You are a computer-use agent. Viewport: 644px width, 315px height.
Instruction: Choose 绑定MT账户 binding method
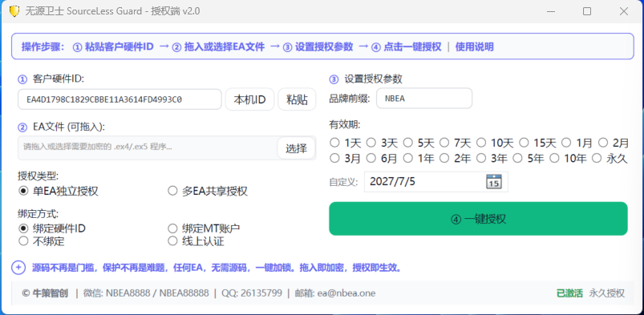coord(205,228)
